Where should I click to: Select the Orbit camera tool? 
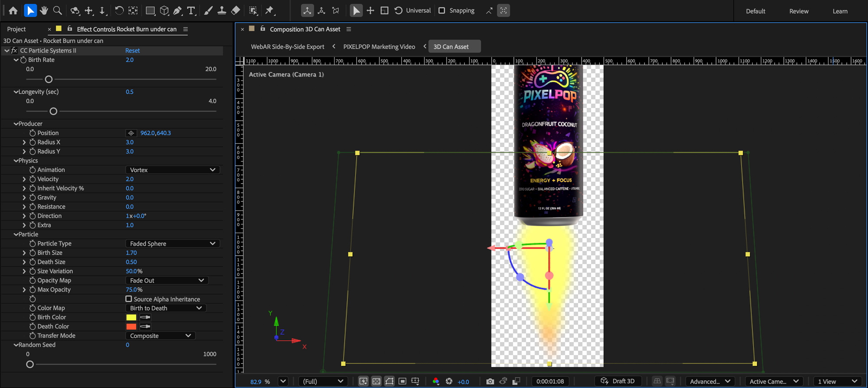[75, 10]
